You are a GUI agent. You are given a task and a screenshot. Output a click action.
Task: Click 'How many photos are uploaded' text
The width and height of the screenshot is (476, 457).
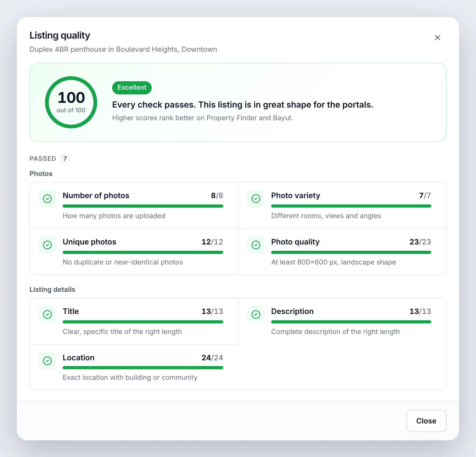click(x=114, y=216)
